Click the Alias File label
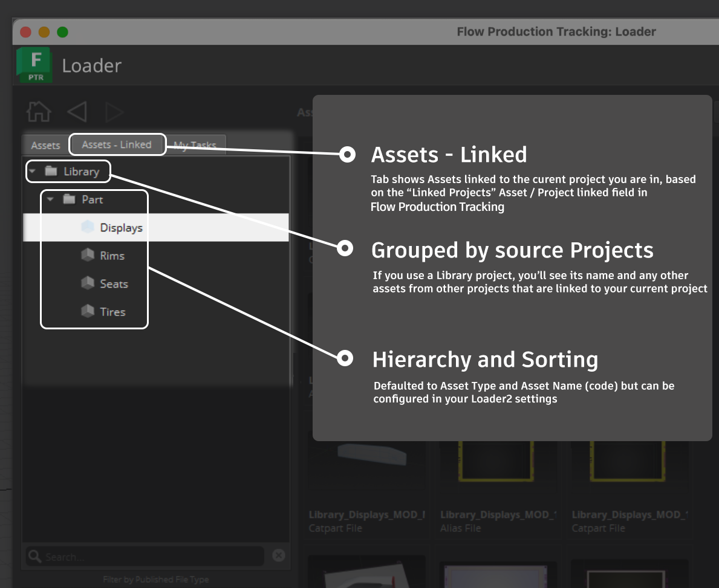Screen dimensions: 719x588 click(x=460, y=528)
